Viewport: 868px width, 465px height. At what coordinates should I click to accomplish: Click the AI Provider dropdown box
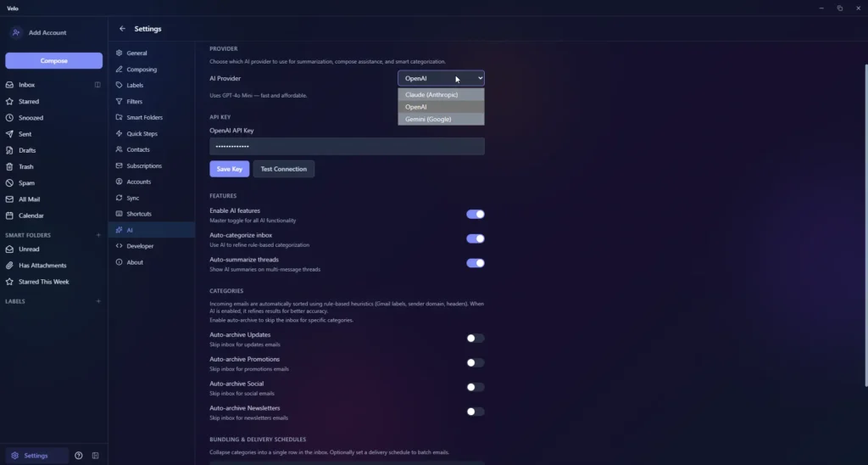click(441, 78)
